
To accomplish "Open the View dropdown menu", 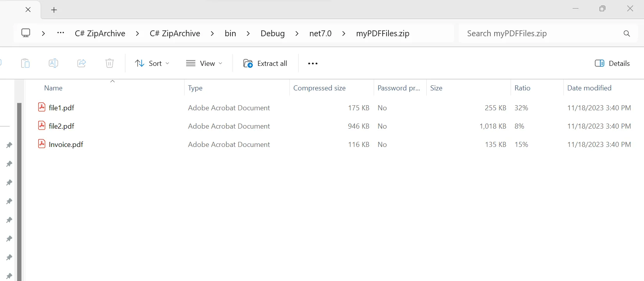I will pos(204,64).
